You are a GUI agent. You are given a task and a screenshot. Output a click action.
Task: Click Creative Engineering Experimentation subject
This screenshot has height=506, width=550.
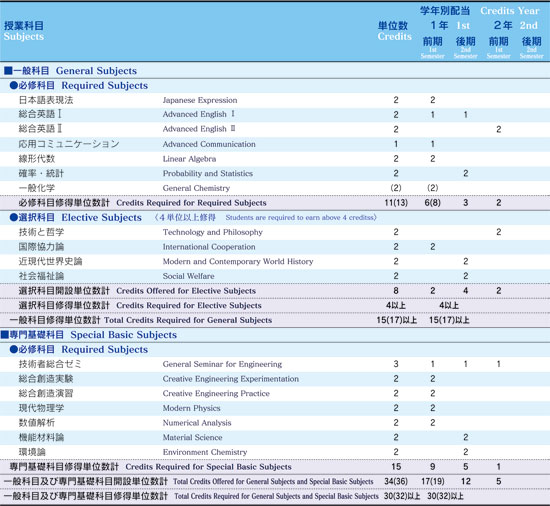coord(231,379)
